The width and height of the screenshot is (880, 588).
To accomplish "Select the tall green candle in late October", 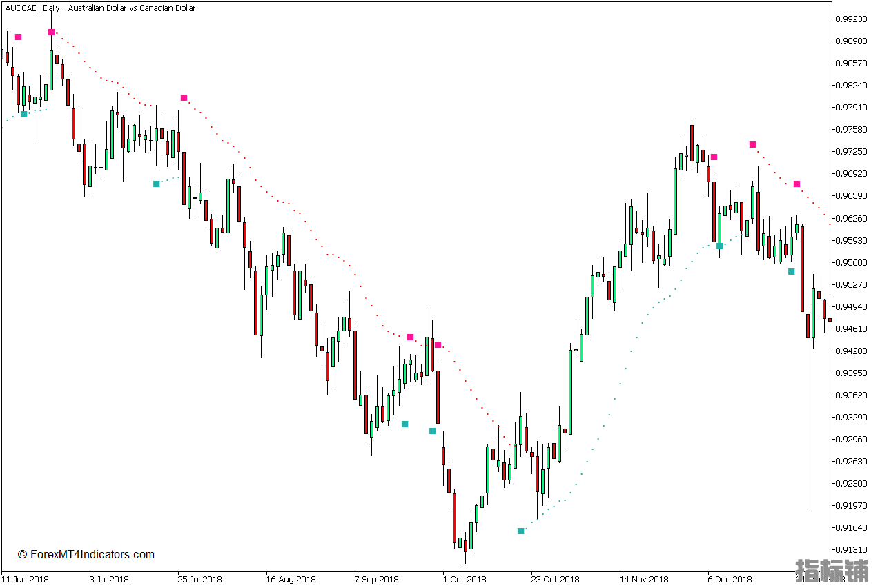I will point(570,391).
